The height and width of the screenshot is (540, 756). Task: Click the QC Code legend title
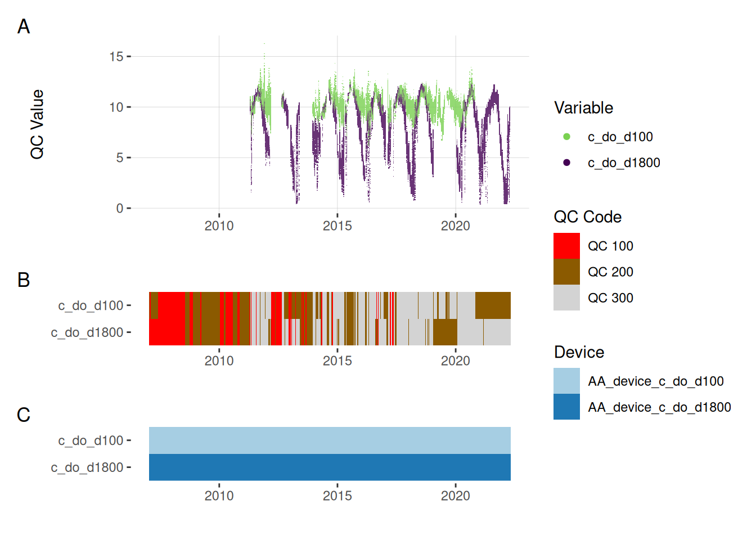tap(587, 217)
